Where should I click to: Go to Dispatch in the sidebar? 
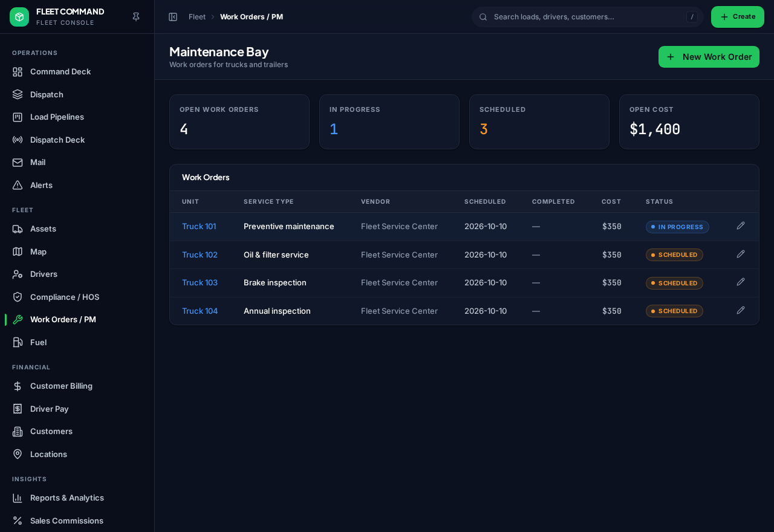pyautogui.click(x=77, y=94)
